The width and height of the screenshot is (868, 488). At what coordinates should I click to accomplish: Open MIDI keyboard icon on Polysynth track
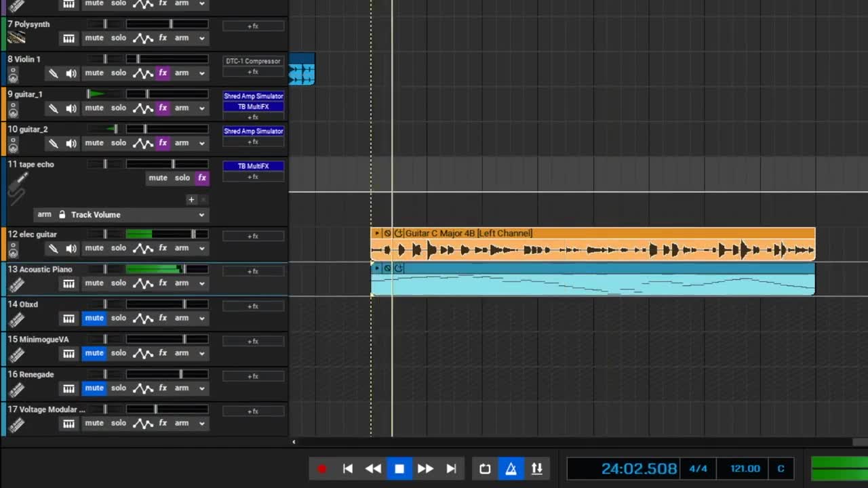[68, 39]
